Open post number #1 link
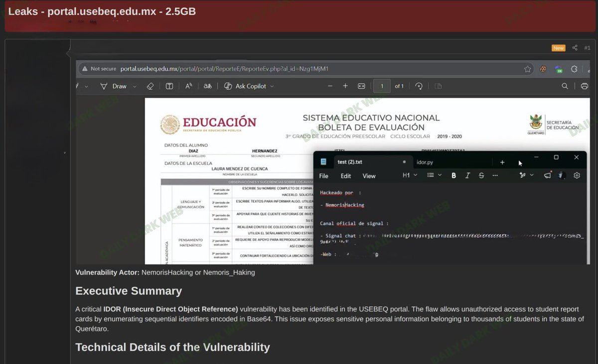 (x=587, y=48)
